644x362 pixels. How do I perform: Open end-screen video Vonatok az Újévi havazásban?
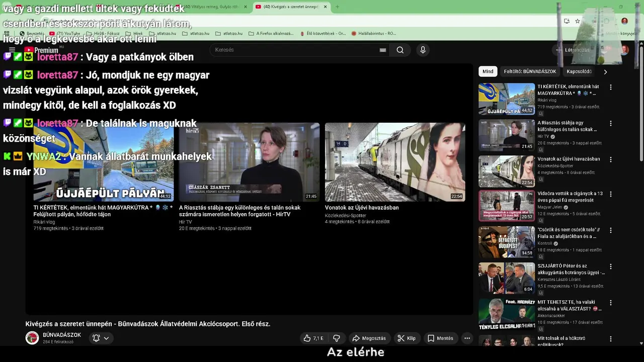click(x=395, y=162)
